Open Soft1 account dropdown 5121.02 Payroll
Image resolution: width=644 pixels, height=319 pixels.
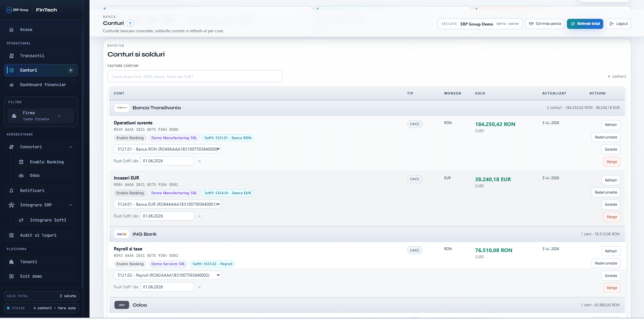(x=168, y=275)
